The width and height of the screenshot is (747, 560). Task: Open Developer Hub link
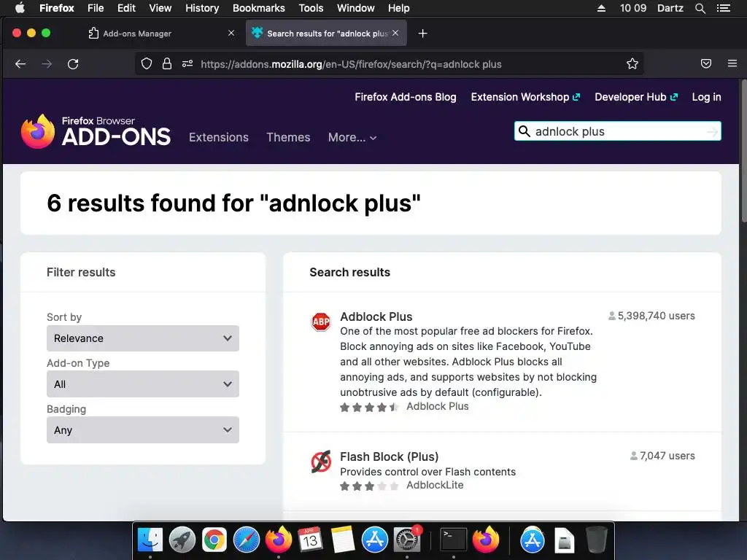click(x=636, y=97)
